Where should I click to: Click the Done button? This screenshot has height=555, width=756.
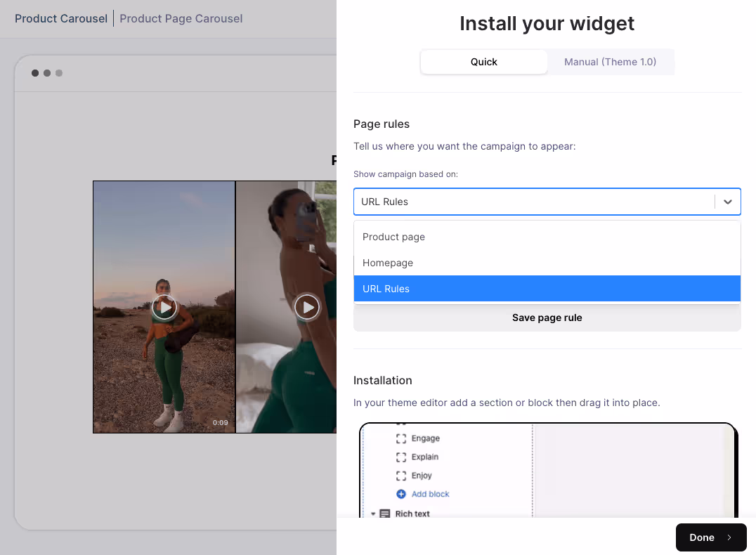[710, 537]
